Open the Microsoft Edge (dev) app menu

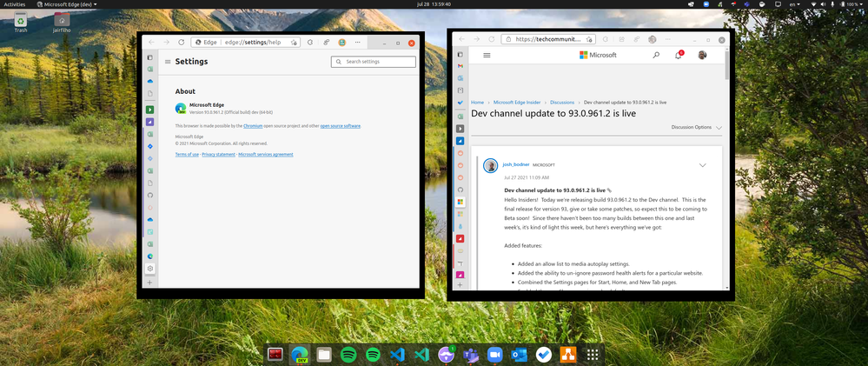point(66,3)
